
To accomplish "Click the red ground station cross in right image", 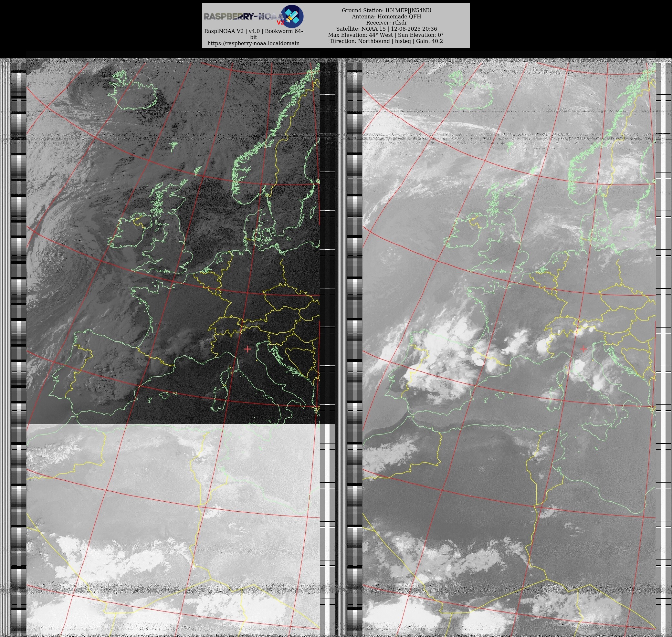I will point(583,349).
